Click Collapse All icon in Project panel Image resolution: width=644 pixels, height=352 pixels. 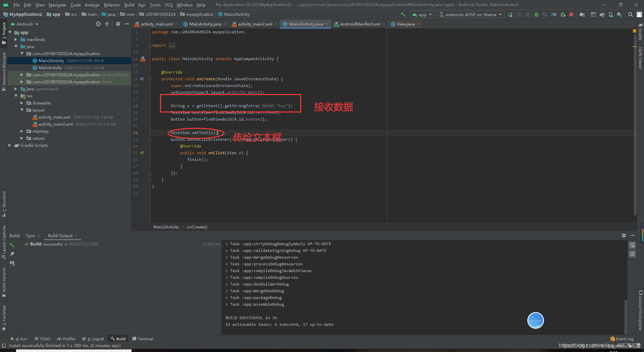point(107,24)
